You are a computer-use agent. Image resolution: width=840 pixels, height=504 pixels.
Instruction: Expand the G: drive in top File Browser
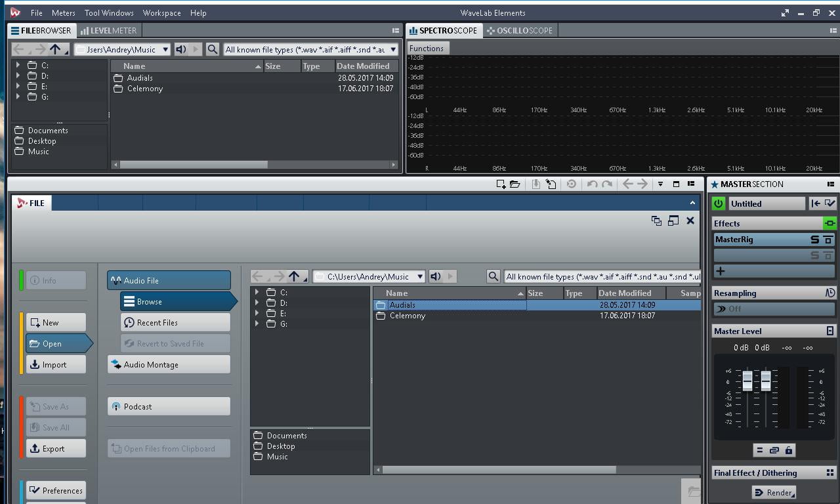(x=18, y=96)
